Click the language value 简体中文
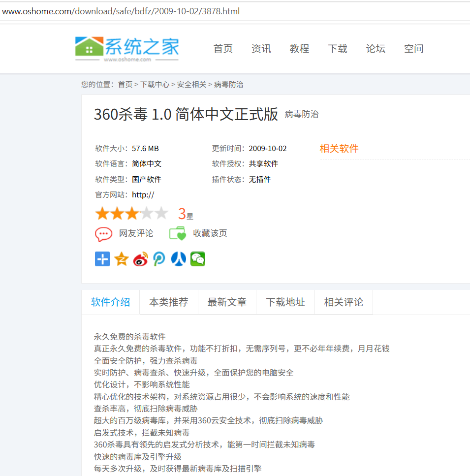The width and height of the screenshot is (470, 476). [147, 163]
